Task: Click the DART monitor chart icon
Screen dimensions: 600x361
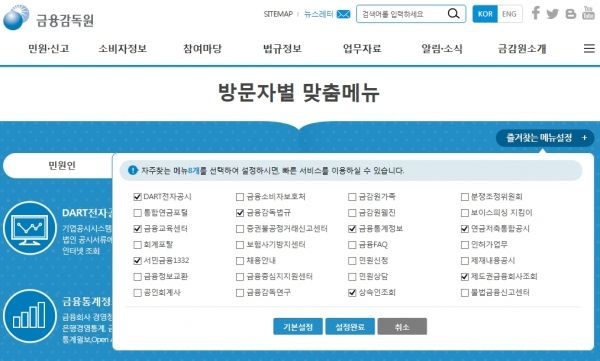Action: pyautogui.click(x=30, y=228)
